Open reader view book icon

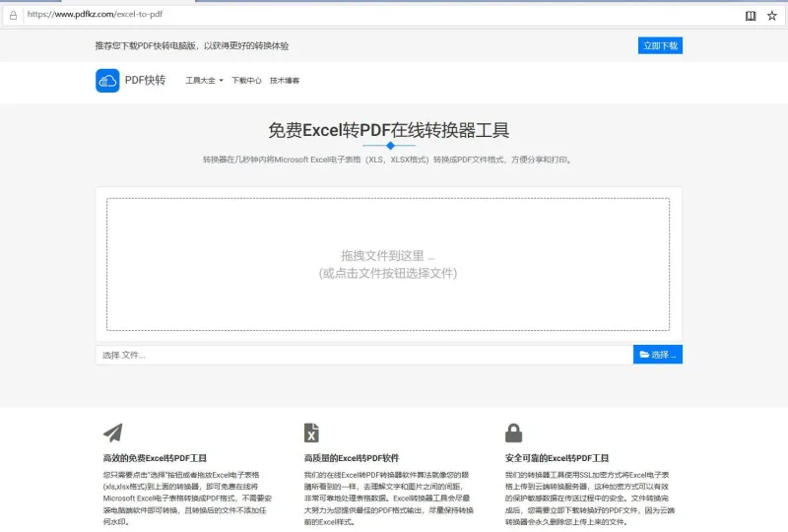coord(751,16)
